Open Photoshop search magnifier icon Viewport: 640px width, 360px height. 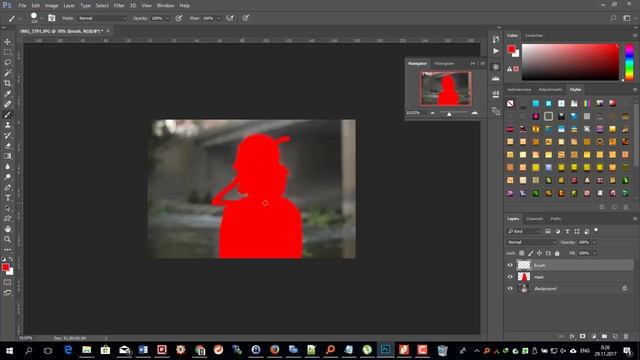pos(613,18)
